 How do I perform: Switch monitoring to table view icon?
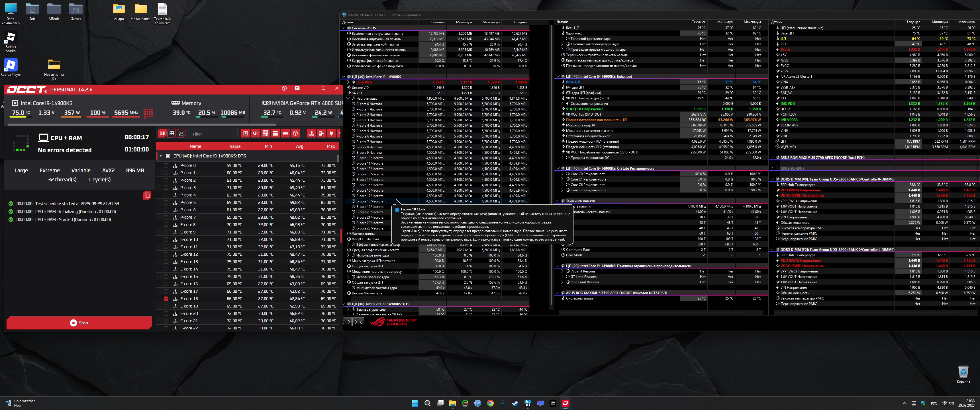171,133
